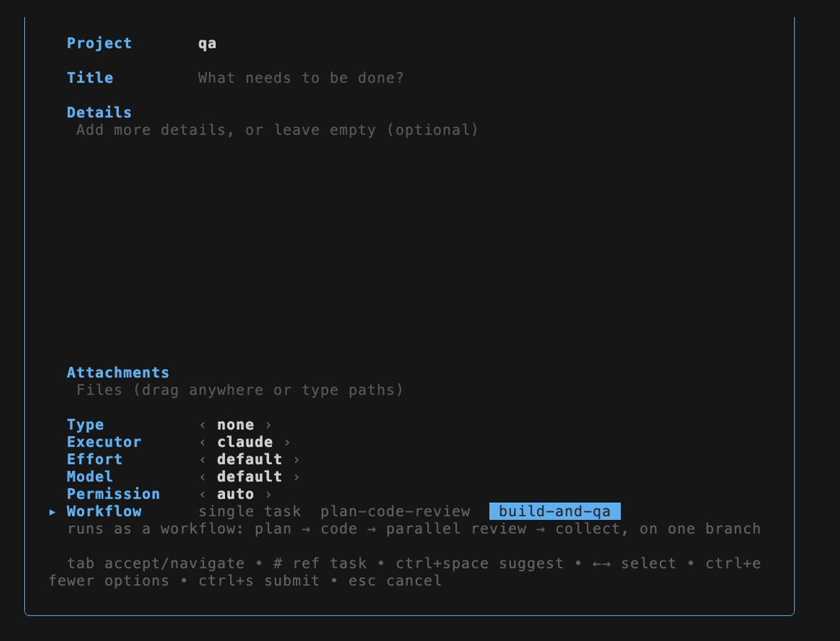The image size is (840, 641).
Task: Click the left chevron of Effort default
Action: pos(202,460)
